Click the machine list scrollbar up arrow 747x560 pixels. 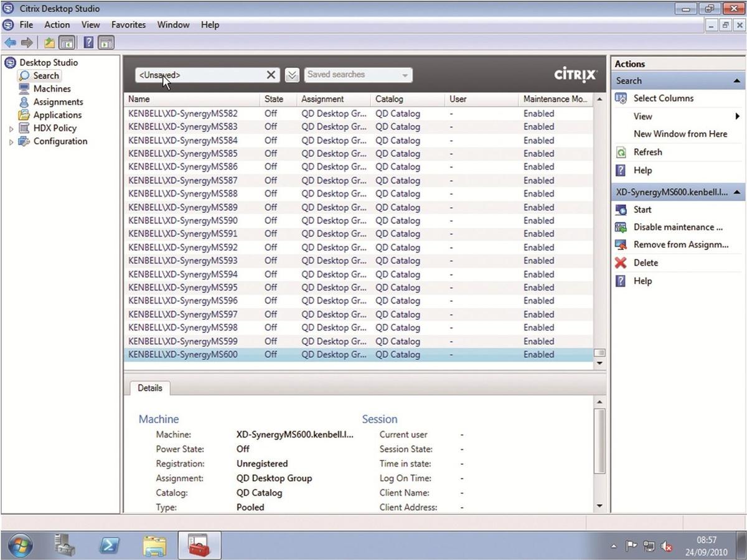point(600,100)
